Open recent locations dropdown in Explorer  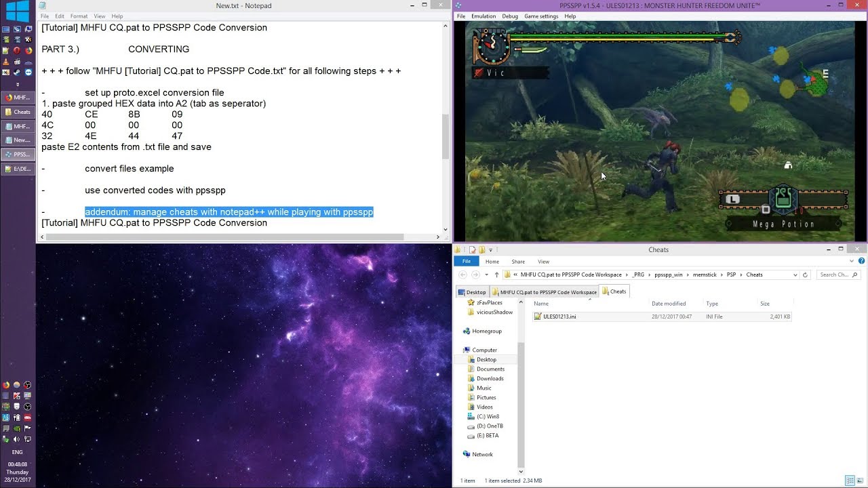[x=486, y=274]
